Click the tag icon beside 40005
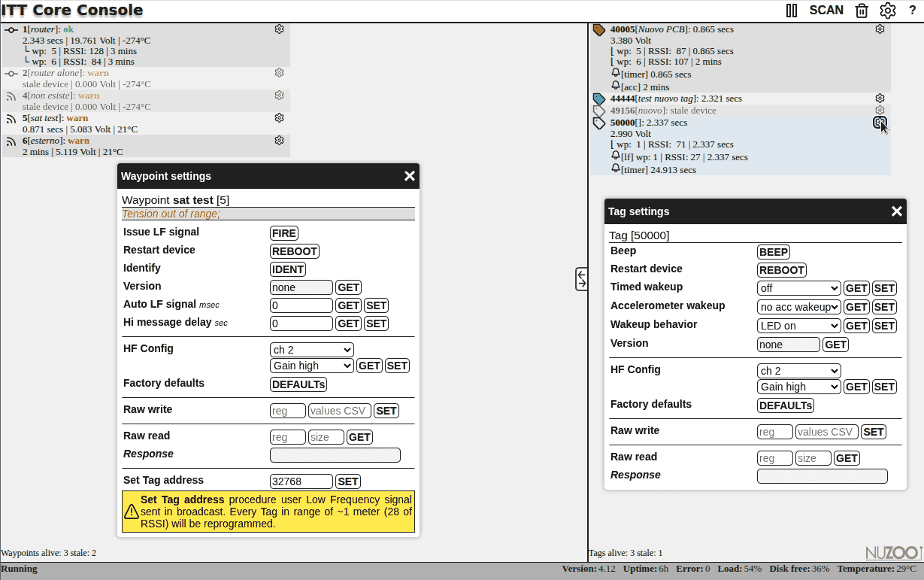 pos(599,30)
